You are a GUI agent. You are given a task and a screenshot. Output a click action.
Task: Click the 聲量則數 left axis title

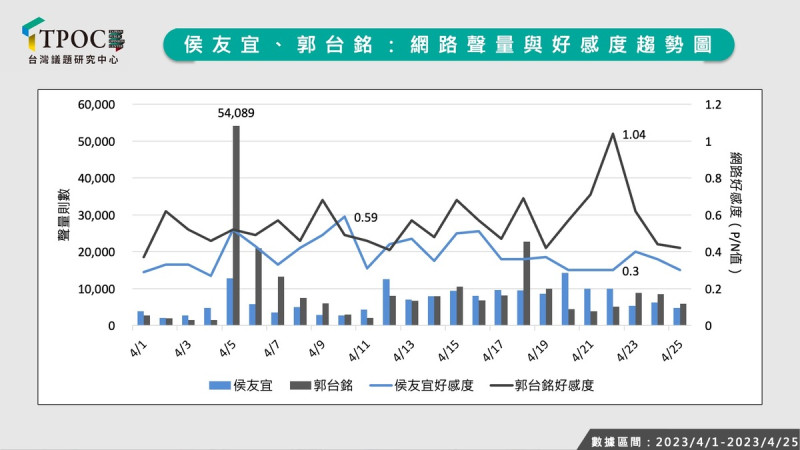pos(64,215)
